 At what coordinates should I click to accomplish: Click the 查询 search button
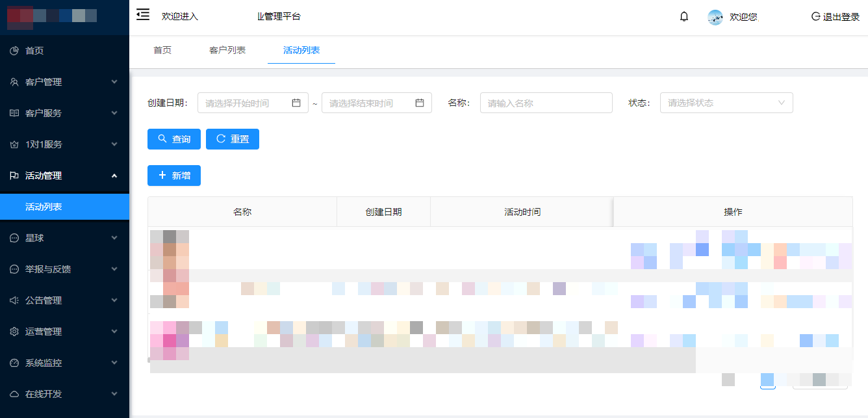click(x=173, y=139)
